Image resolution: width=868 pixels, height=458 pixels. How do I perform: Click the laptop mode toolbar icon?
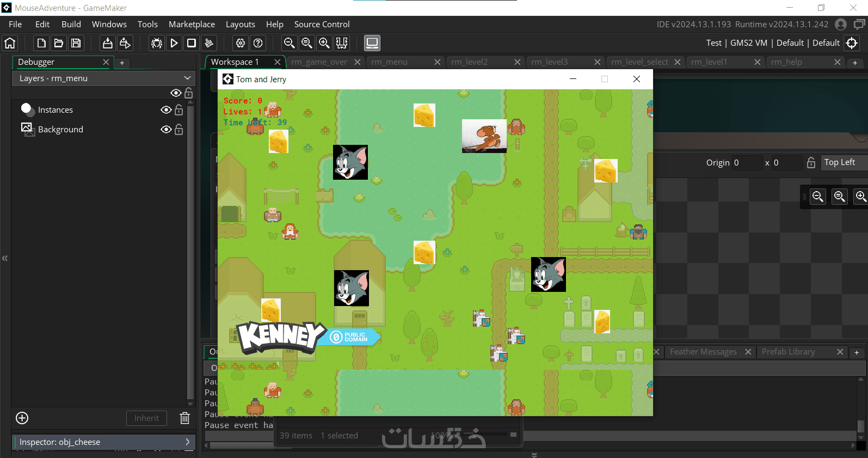[372, 43]
